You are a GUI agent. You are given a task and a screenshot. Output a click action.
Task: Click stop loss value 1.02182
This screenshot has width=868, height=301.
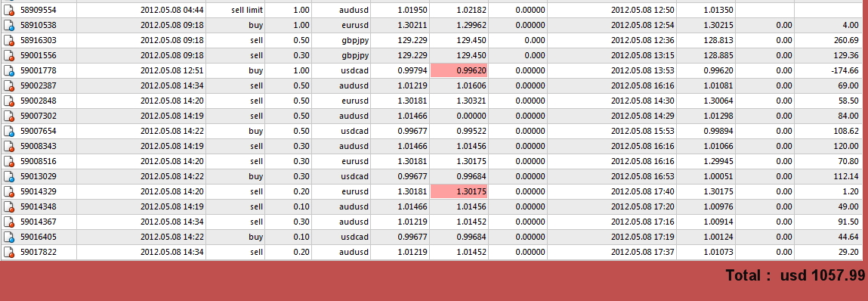click(x=471, y=10)
